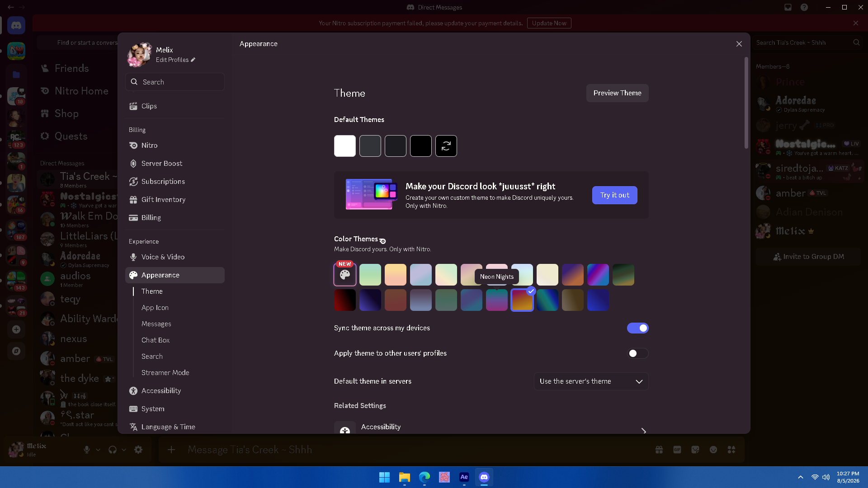The height and width of the screenshot is (488, 868).
Task: Show hidden system tray icons
Action: [800, 477]
